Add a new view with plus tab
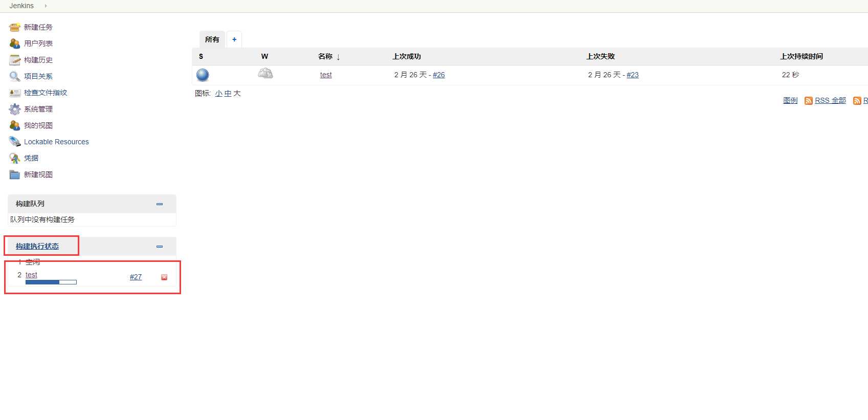868x420 pixels. tap(234, 39)
